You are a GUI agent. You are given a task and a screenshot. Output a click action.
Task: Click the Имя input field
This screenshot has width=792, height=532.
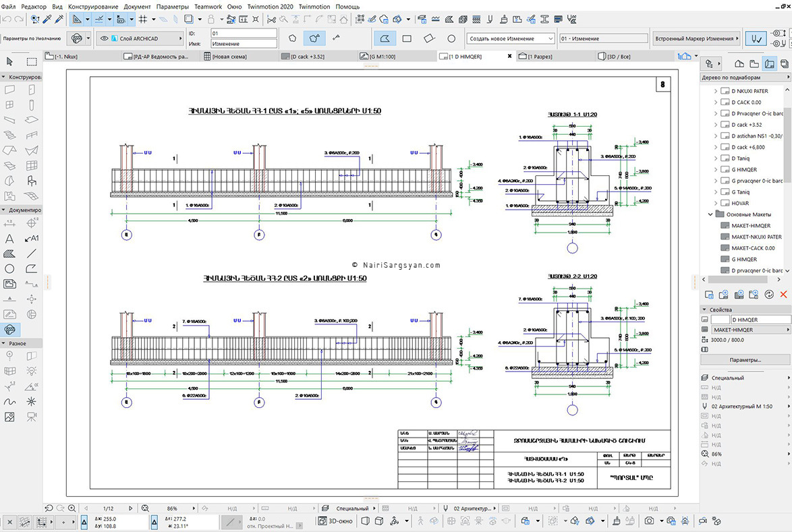coord(244,44)
